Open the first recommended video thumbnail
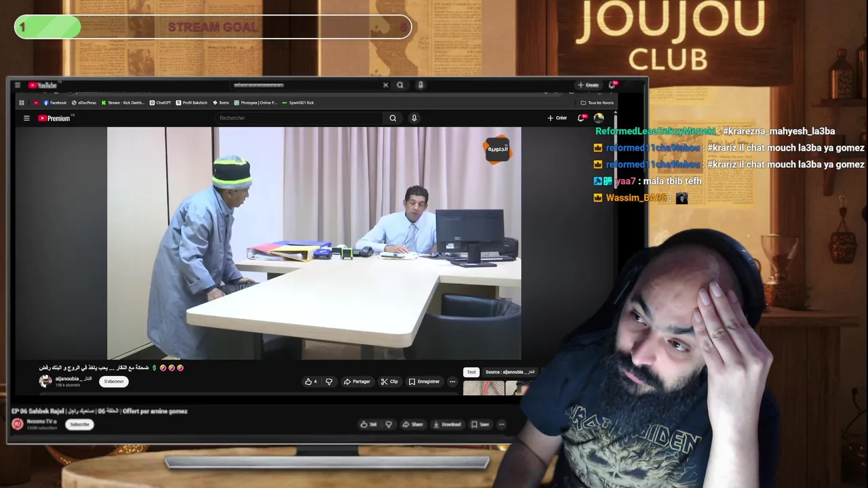Viewport: 868px width, 488px height. click(x=484, y=388)
